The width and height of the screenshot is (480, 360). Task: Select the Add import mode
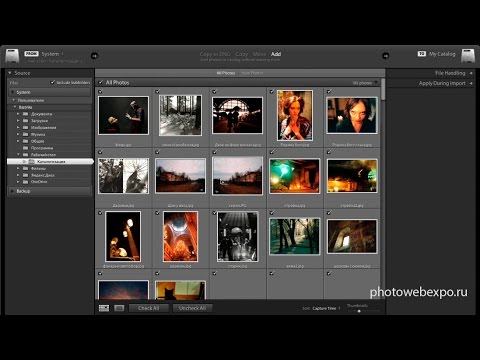pyautogui.click(x=276, y=54)
